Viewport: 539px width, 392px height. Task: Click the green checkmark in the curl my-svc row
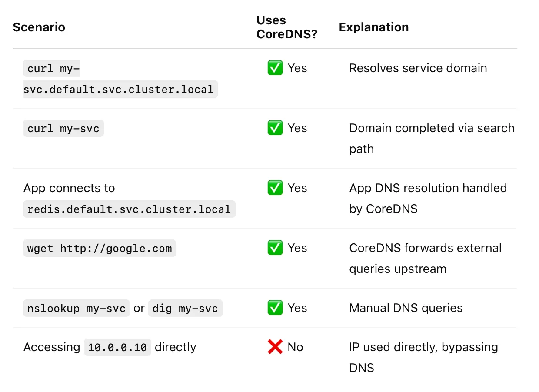(275, 128)
